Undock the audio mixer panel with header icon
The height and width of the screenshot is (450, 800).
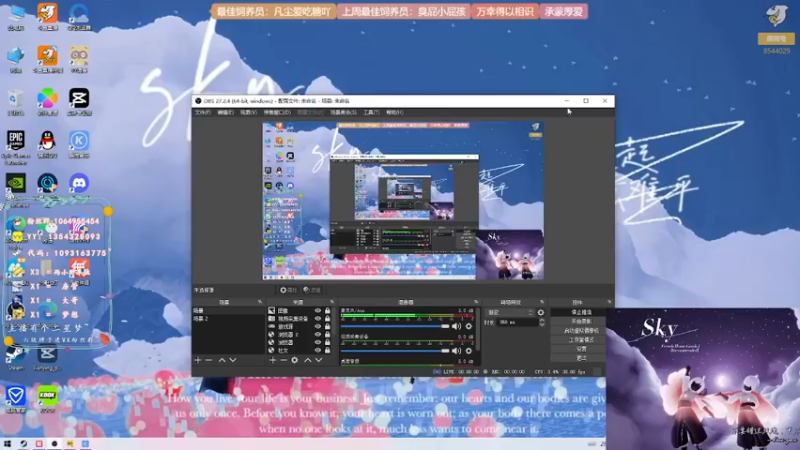click(476, 303)
